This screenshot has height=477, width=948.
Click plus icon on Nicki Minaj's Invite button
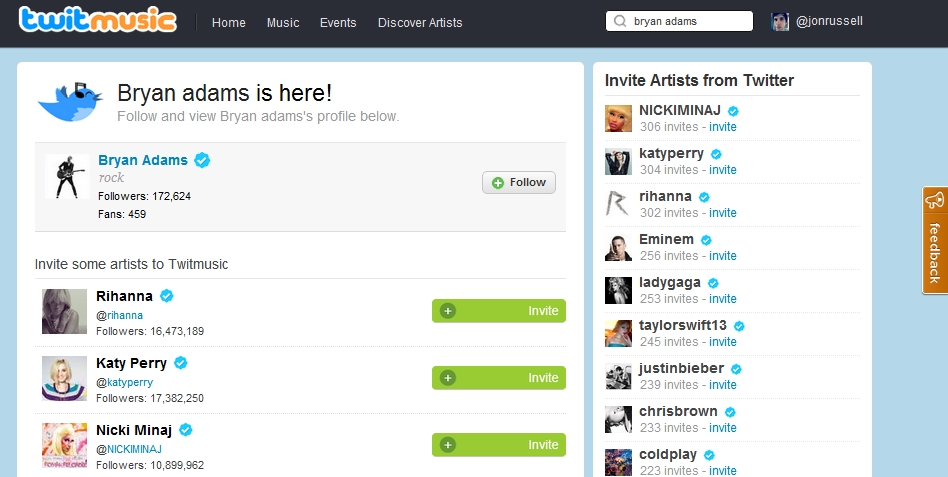click(447, 445)
